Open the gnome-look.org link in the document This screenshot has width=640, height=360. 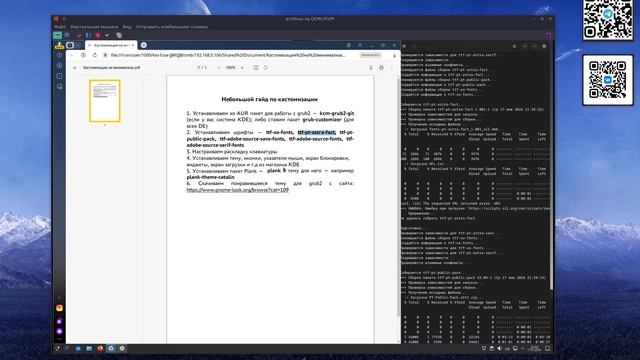point(238,190)
